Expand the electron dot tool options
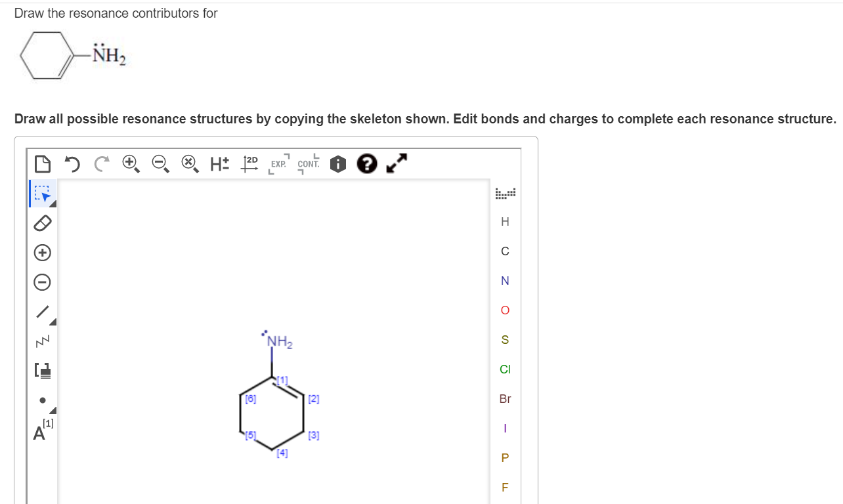This screenshot has width=843, height=504. click(x=52, y=409)
